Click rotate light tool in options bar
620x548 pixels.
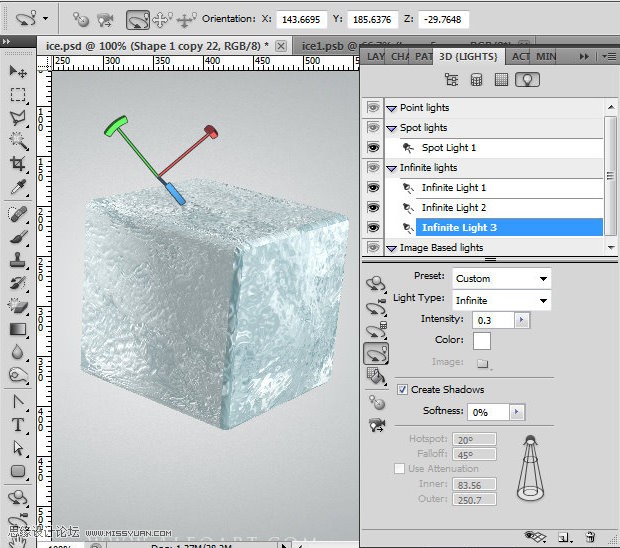click(138, 20)
